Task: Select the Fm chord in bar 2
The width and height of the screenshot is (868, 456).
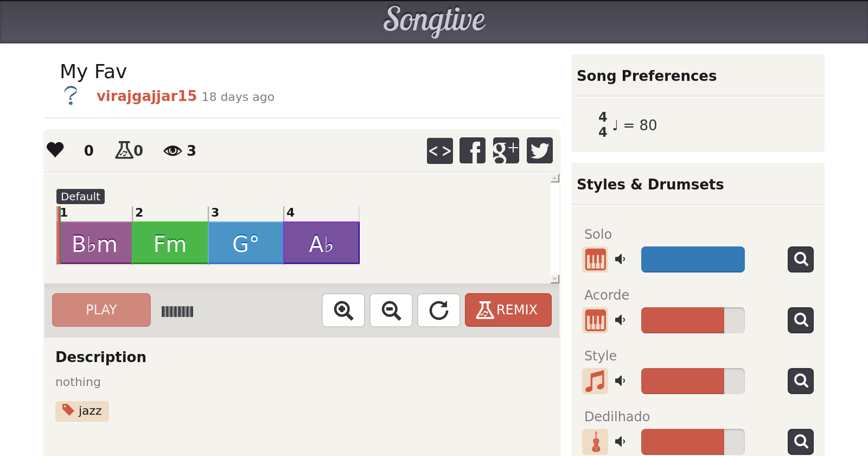Action: [x=170, y=243]
